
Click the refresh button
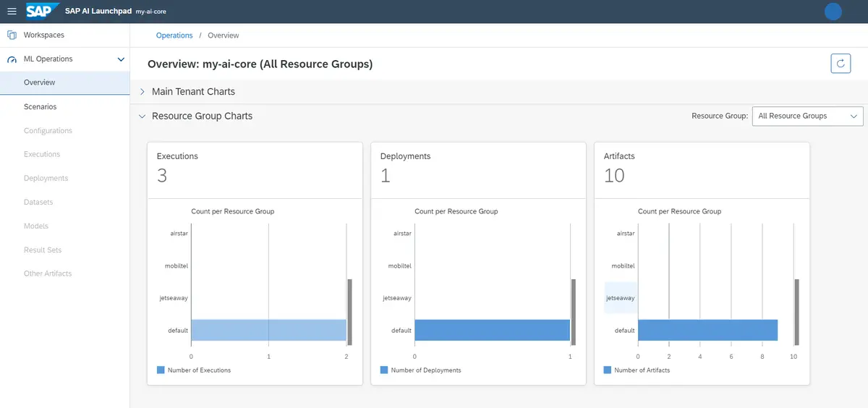pos(841,64)
